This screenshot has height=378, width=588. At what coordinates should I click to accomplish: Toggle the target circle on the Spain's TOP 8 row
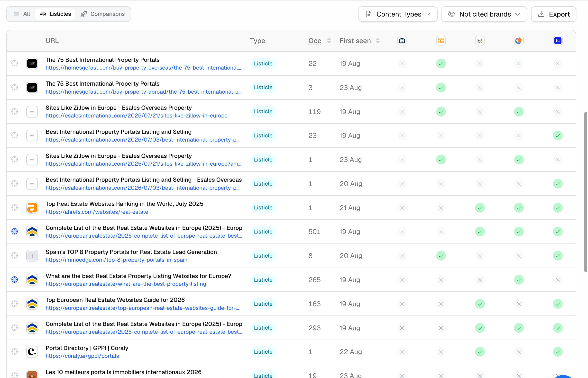tap(15, 255)
